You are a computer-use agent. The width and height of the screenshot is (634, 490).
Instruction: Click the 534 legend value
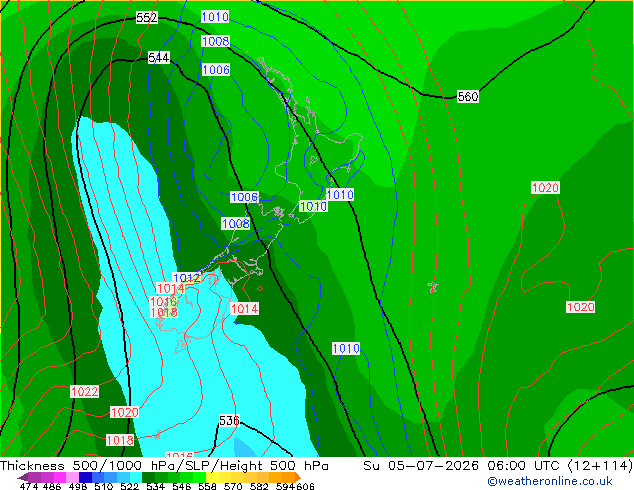[x=155, y=486]
